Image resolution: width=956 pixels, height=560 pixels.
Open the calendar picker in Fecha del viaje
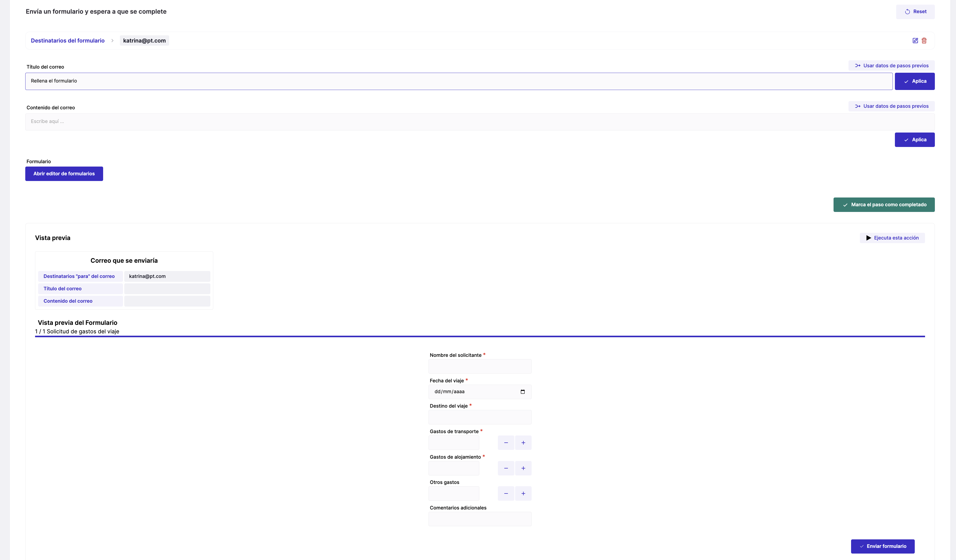coord(522,392)
